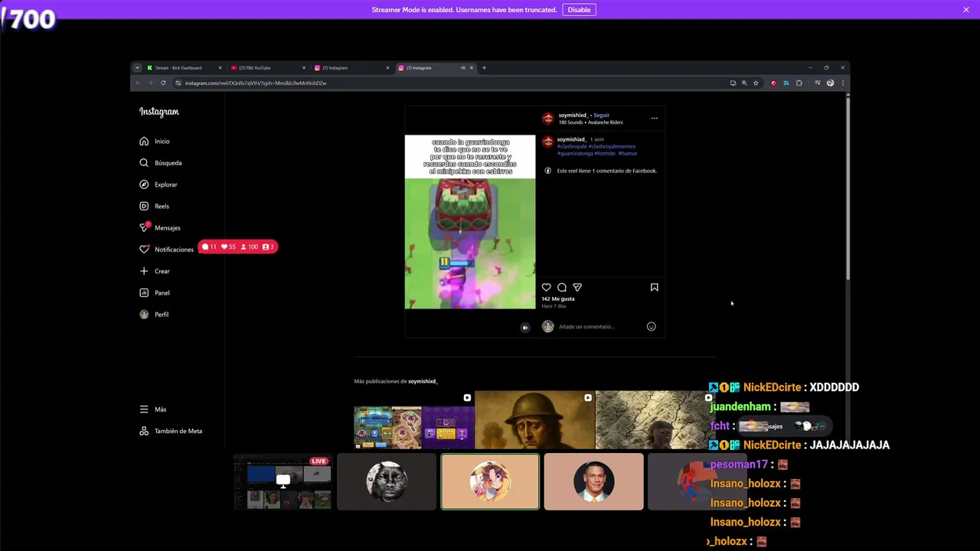Expand the Más menu in the sidebar

152,409
